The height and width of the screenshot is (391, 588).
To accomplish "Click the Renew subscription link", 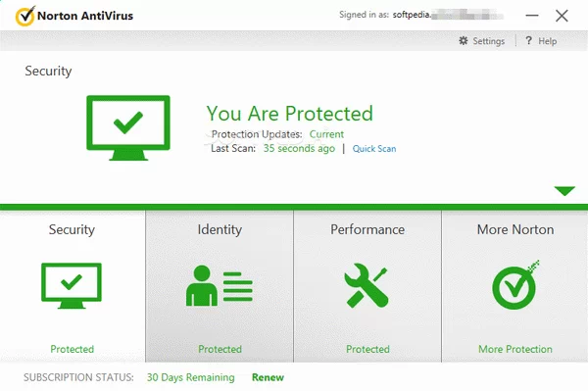I will (268, 377).
